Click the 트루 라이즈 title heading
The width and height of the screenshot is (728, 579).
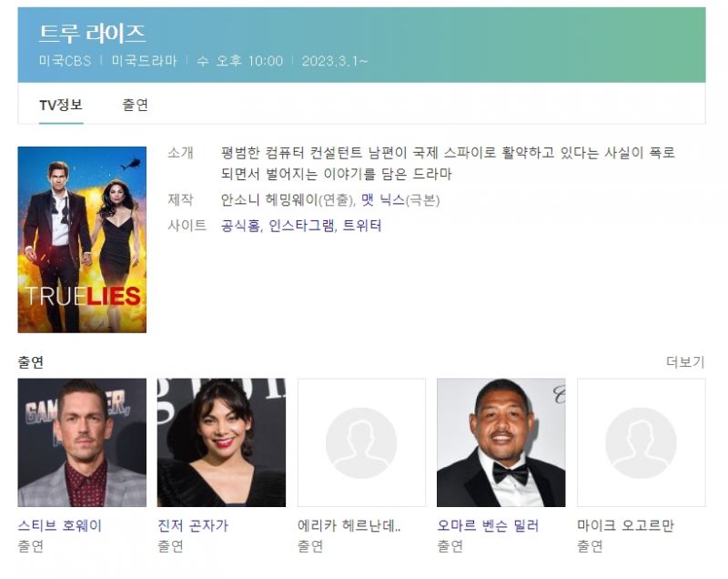[x=93, y=34]
